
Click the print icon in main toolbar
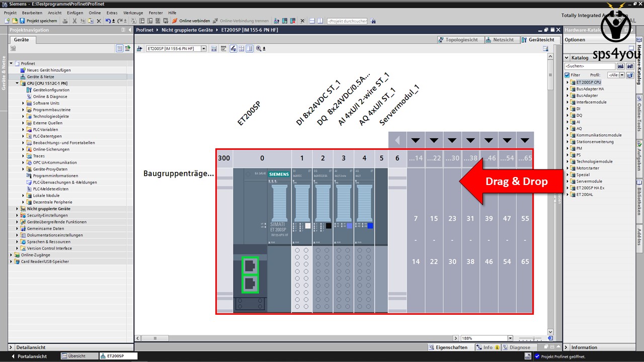(x=66, y=21)
